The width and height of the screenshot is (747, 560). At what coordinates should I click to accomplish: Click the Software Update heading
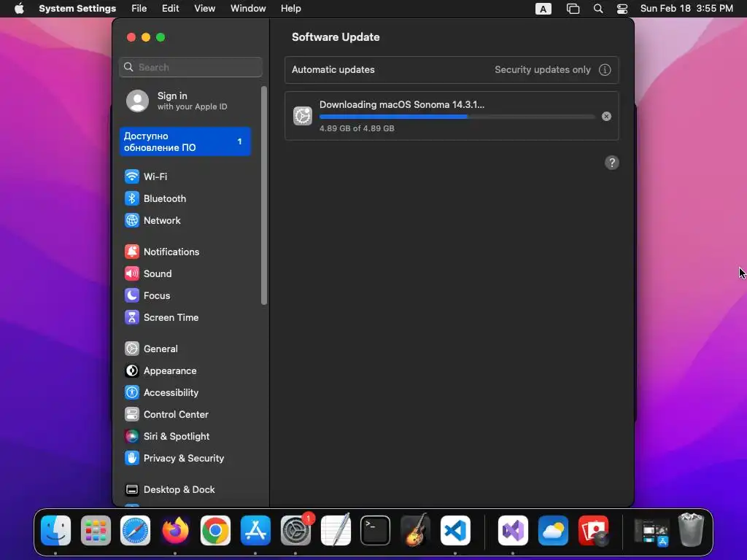pos(336,37)
